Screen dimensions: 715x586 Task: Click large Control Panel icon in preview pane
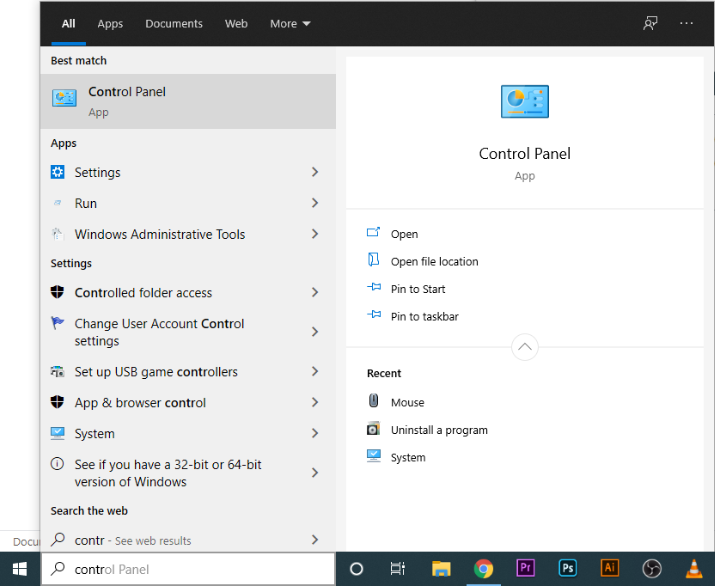pos(525,101)
